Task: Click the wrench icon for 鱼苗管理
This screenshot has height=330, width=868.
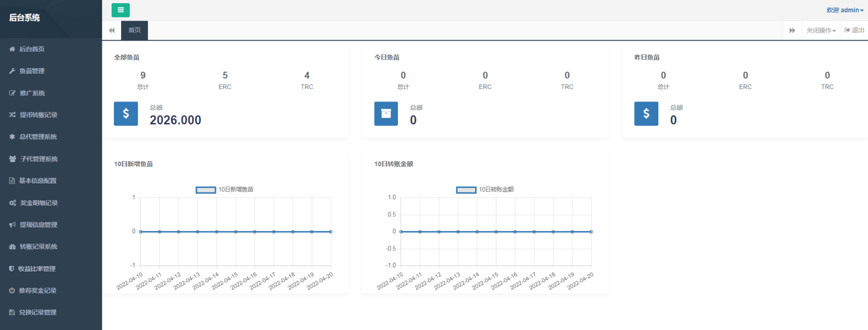Action: [x=12, y=71]
